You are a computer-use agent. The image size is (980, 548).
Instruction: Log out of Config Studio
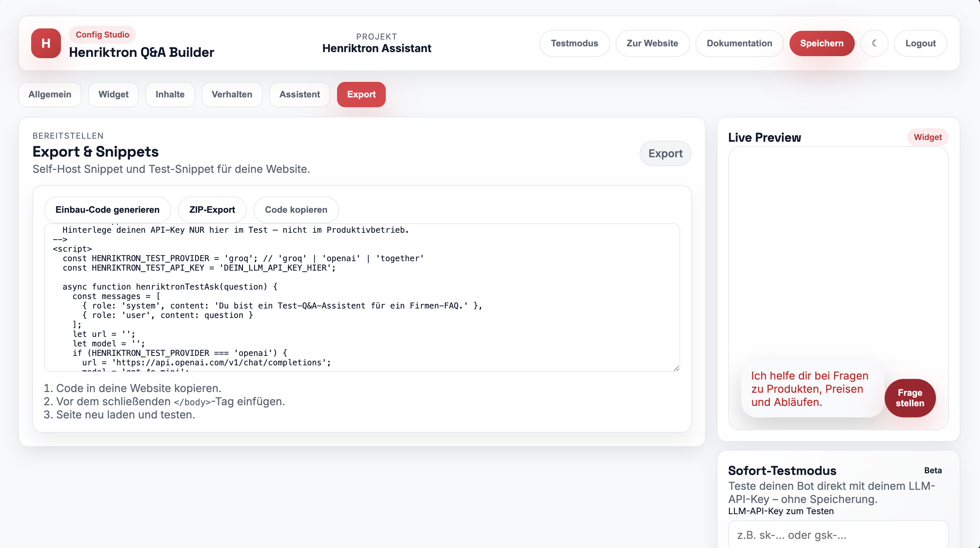click(920, 43)
